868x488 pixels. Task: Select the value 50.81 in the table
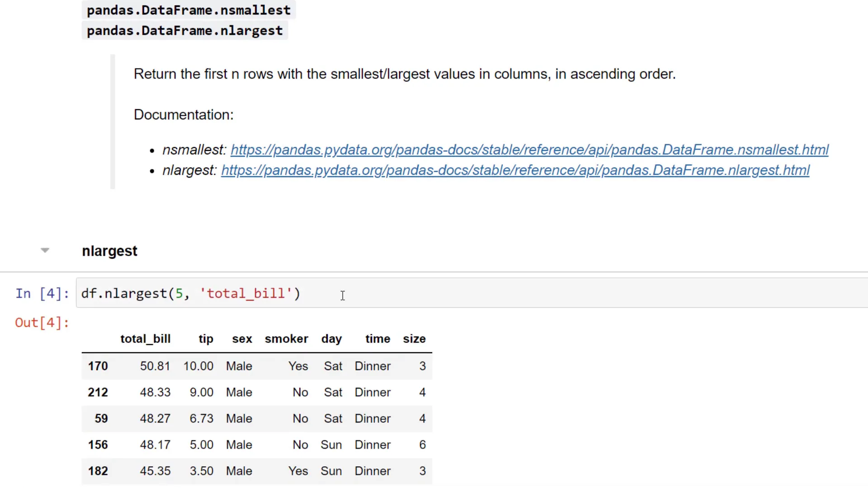click(155, 366)
